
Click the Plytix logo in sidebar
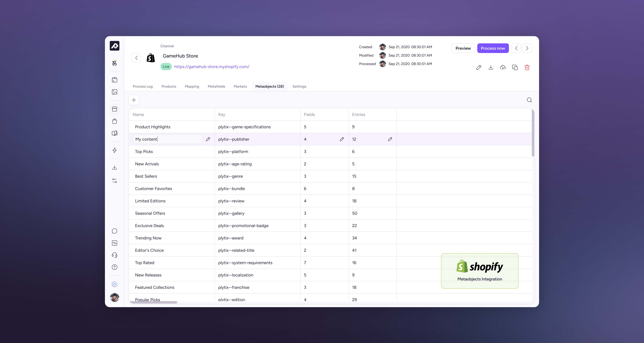point(115,46)
